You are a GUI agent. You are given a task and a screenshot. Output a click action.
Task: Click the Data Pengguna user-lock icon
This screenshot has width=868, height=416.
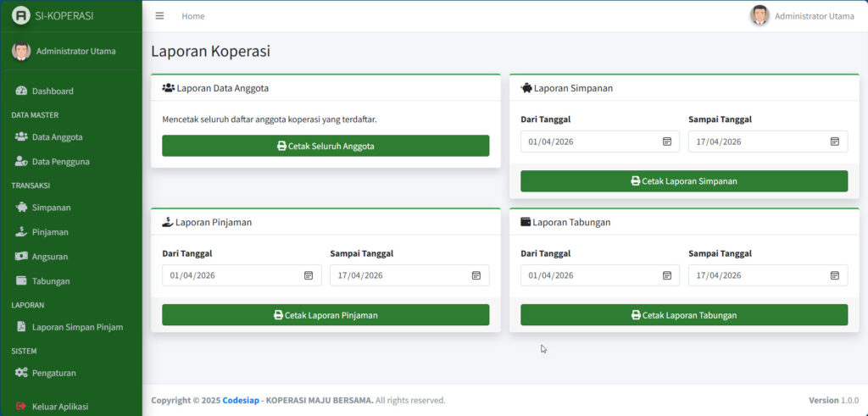[x=21, y=161]
